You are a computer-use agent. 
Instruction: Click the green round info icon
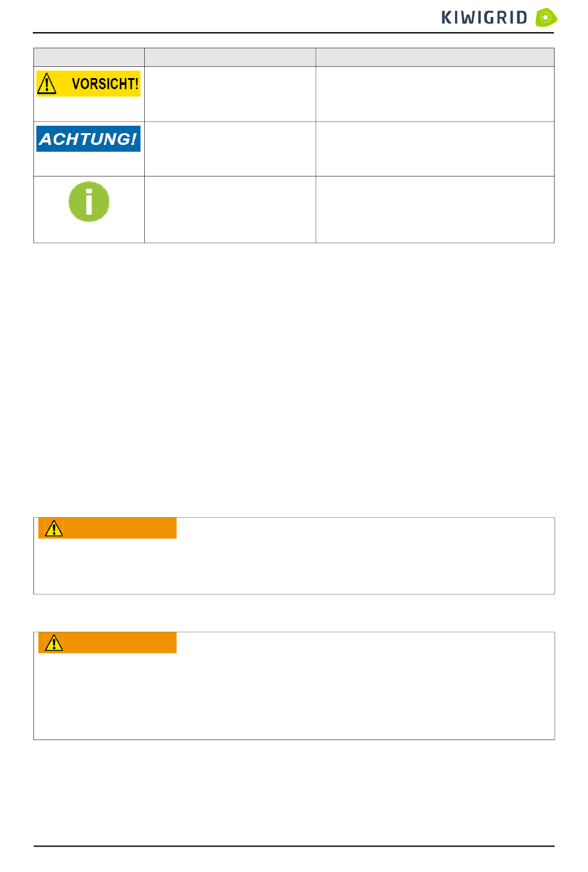tap(89, 201)
